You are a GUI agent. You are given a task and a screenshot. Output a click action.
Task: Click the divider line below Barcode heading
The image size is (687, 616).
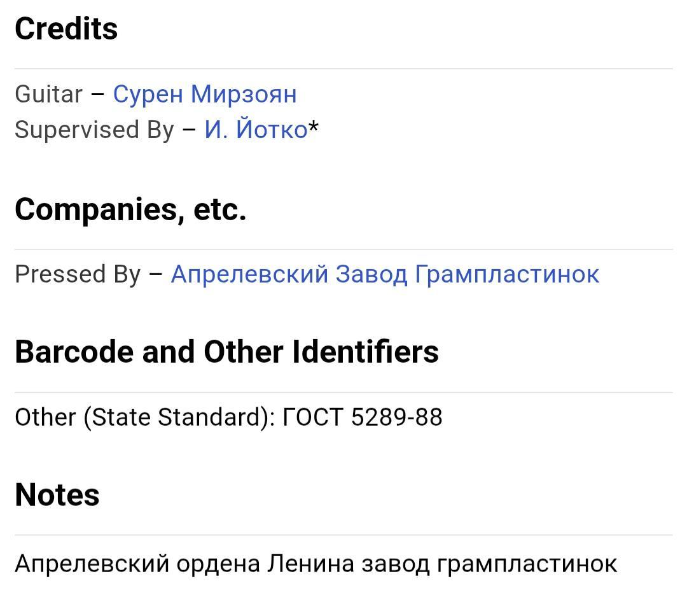click(x=343, y=393)
